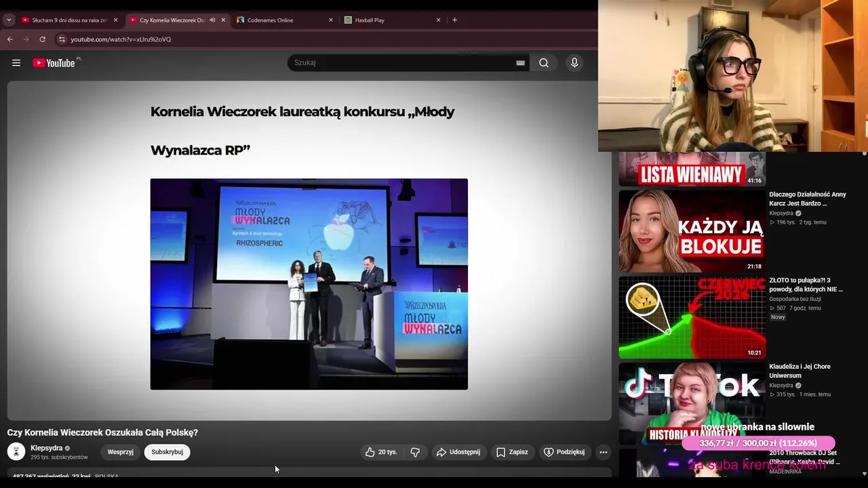Screen dimensions: 868x488
Task: Open the on-screen keyboard icon in the search box
Action: click(520, 63)
